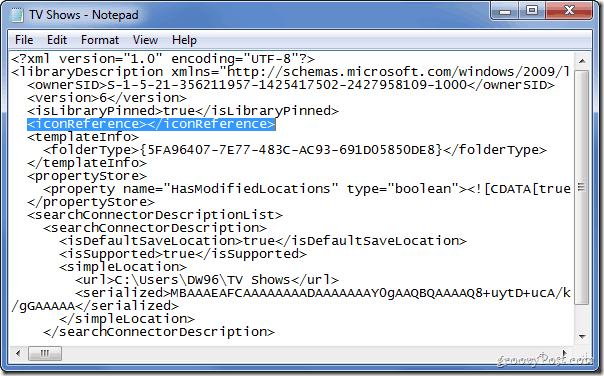Image resolution: width=604 pixels, height=376 pixels.
Task: Click the isLibraryPinned true line
Action: point(183,111)
